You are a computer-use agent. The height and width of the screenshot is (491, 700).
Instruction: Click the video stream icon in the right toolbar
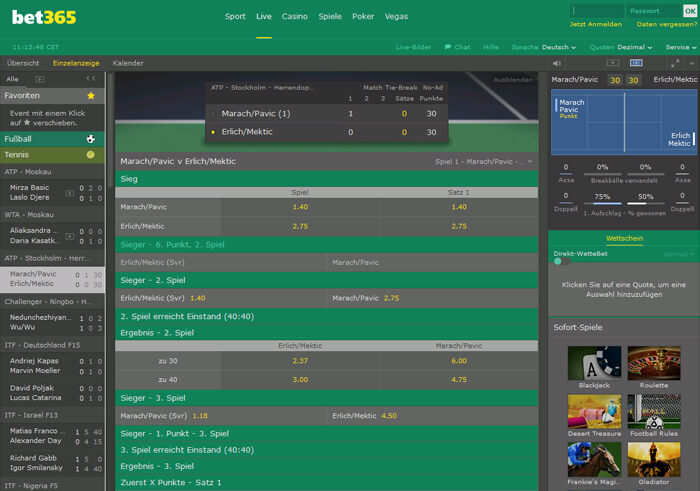coord(611,63)
